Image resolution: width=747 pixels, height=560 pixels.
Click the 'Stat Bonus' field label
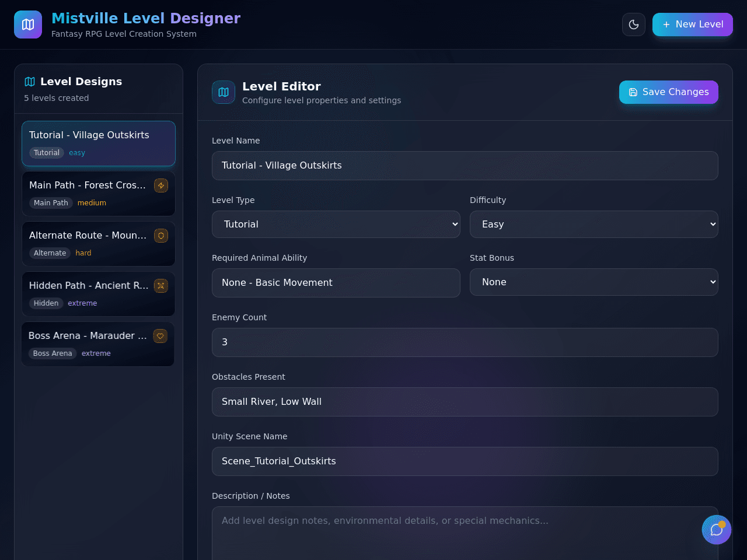(x=492, y=258)
